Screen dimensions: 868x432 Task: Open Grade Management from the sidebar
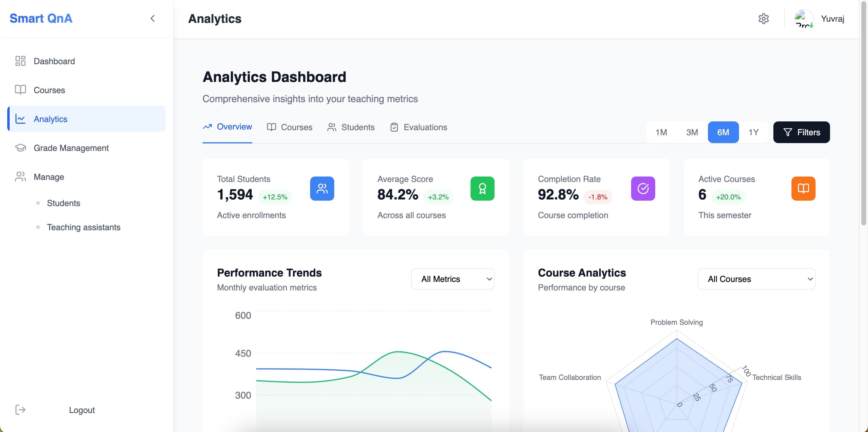click(86, 148)
